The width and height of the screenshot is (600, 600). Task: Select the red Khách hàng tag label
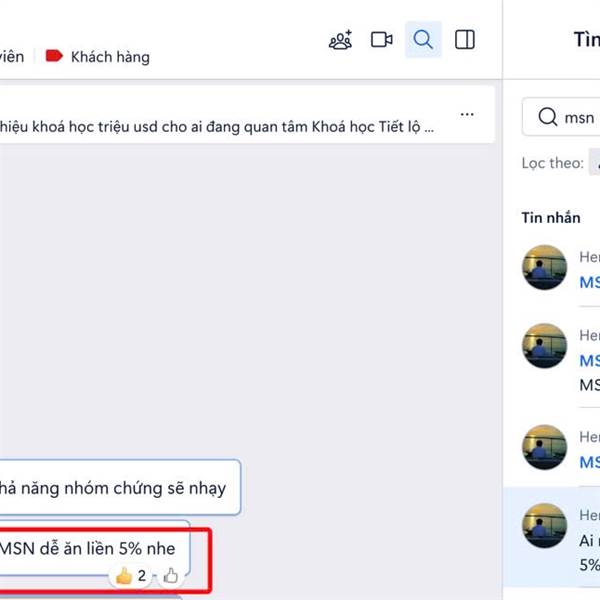(x=98, y=57)
